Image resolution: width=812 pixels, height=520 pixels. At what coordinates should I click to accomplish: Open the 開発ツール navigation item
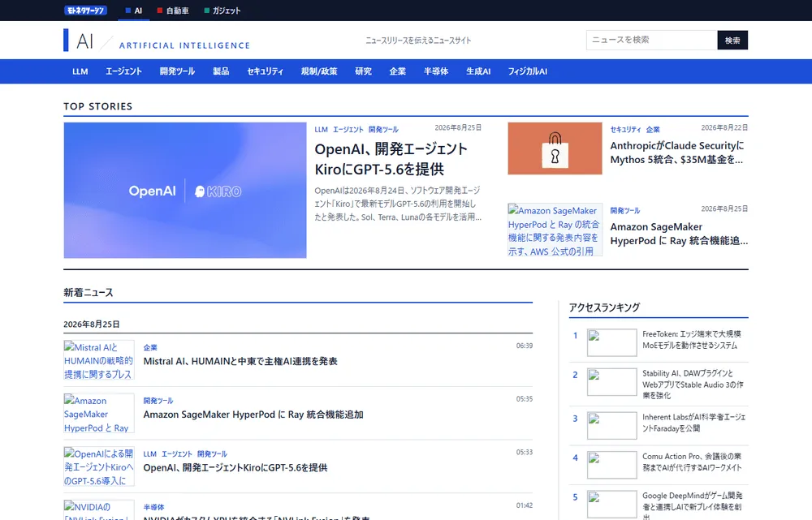pyautogui.click(x=177, y=71)
